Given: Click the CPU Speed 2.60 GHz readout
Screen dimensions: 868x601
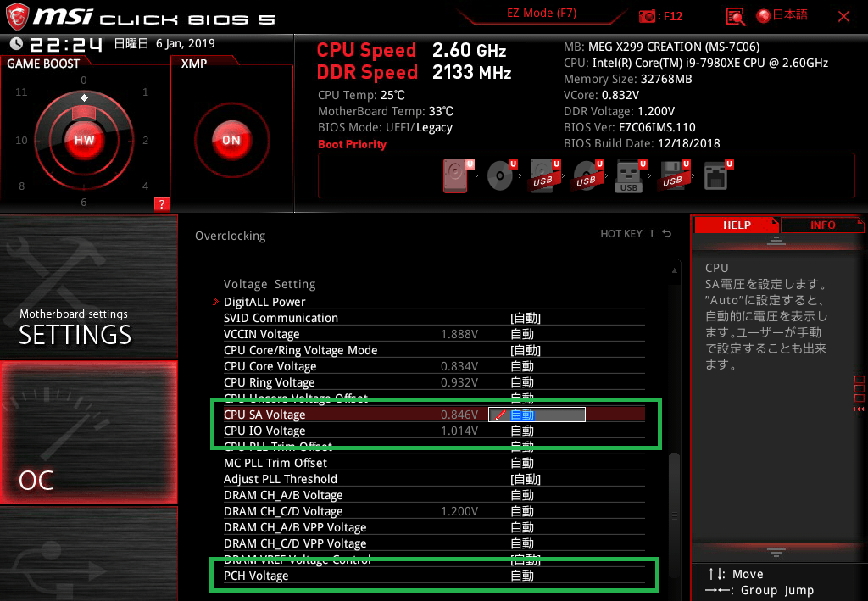Looking at the screenshot, I should 411,50.
